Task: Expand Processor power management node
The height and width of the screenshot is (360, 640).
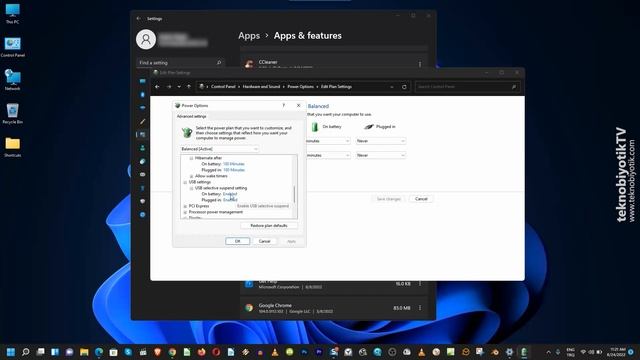Action: pos(185,212)
